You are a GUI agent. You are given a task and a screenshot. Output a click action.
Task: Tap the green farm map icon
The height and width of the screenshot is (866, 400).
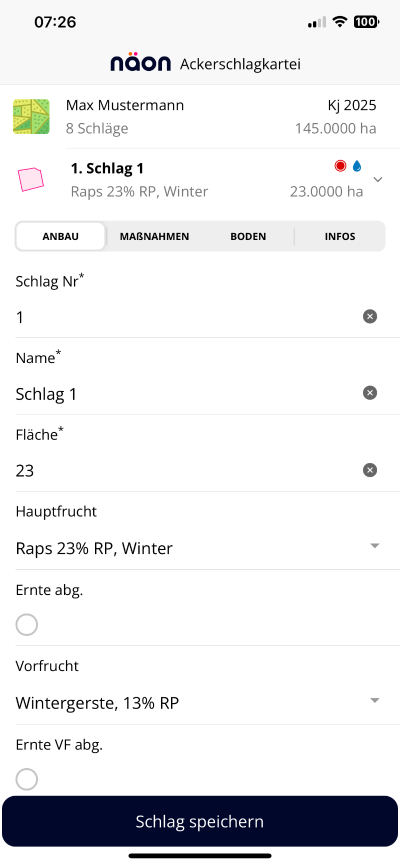point(31,117)
